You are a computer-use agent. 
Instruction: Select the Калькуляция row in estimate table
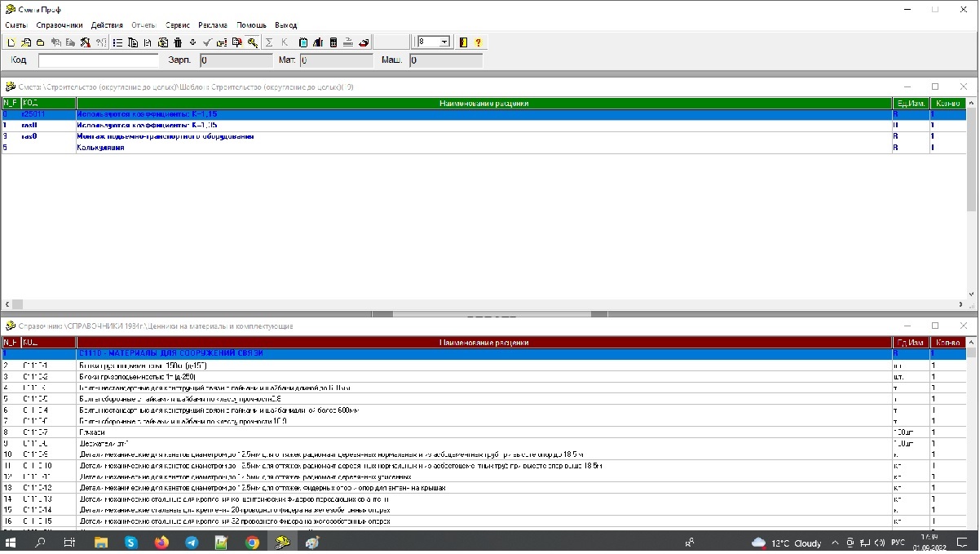click(x=101, y=148)
